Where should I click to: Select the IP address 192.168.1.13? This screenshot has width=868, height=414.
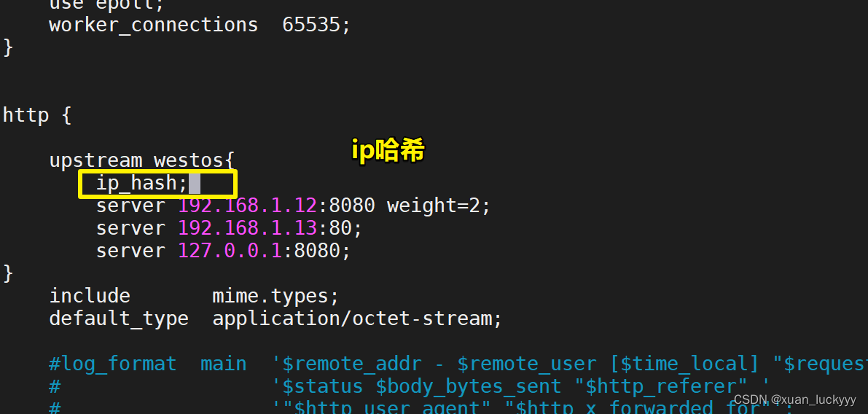pyautogui.click(x=248, y=228)
